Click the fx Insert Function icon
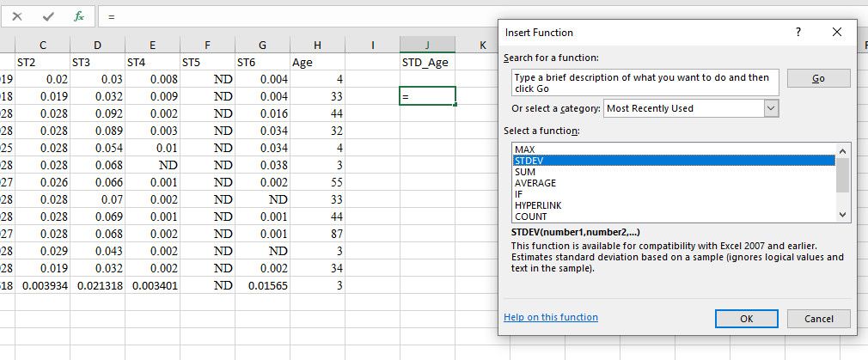Screen dimensions: 868x360 [79, 16]
